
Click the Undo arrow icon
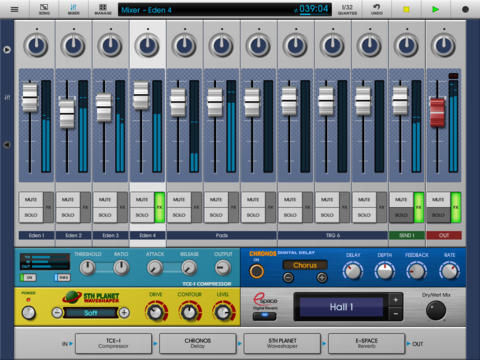pos(377,9)
